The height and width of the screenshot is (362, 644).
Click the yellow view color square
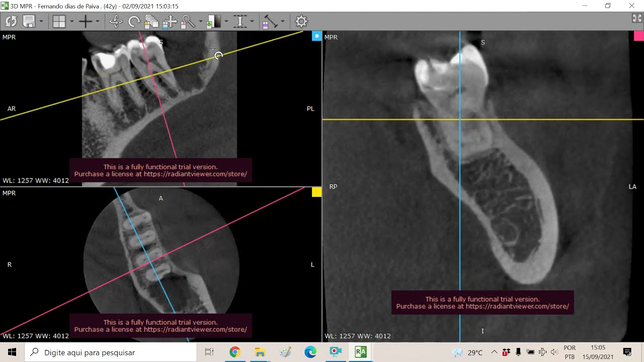click(x=316, y=192)
